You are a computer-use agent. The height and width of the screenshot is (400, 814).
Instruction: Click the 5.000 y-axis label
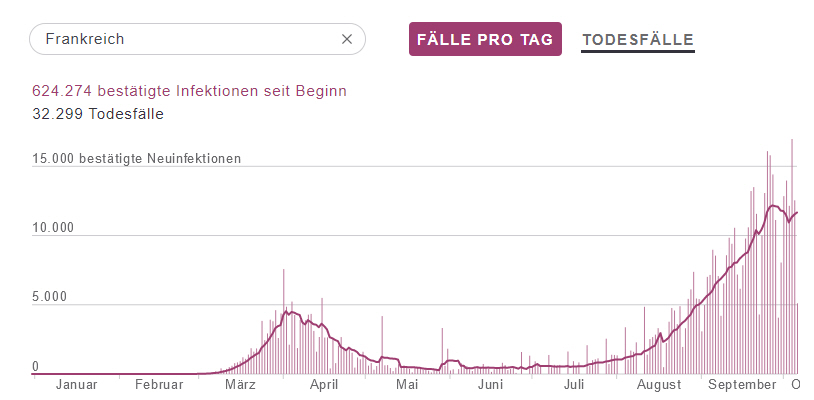point(51,297)
